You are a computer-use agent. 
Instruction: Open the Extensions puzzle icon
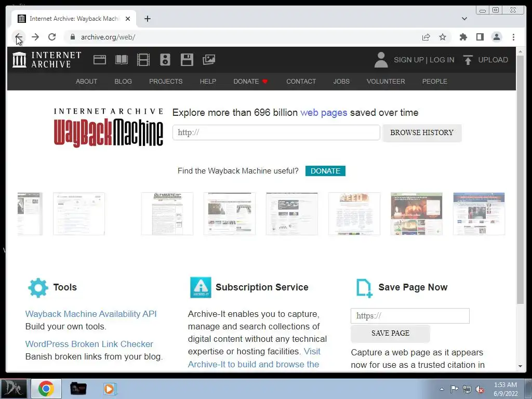pyautogui.click(x=463, y=37)
